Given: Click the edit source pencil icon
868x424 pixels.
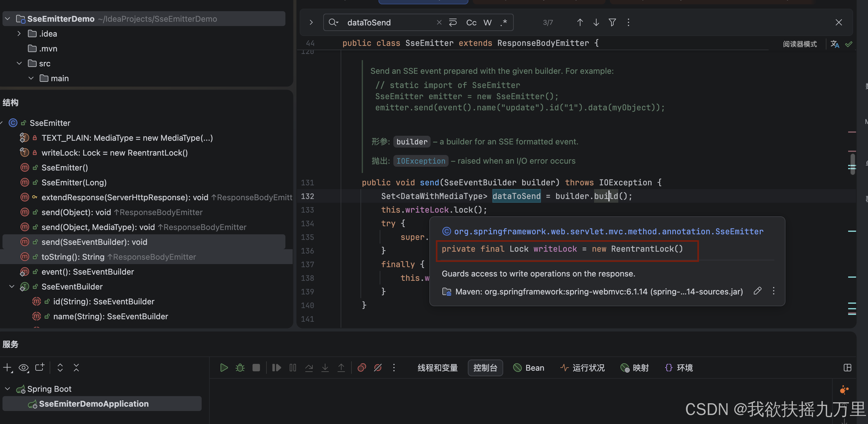Looking at the screenshot, I should (757, 291).
